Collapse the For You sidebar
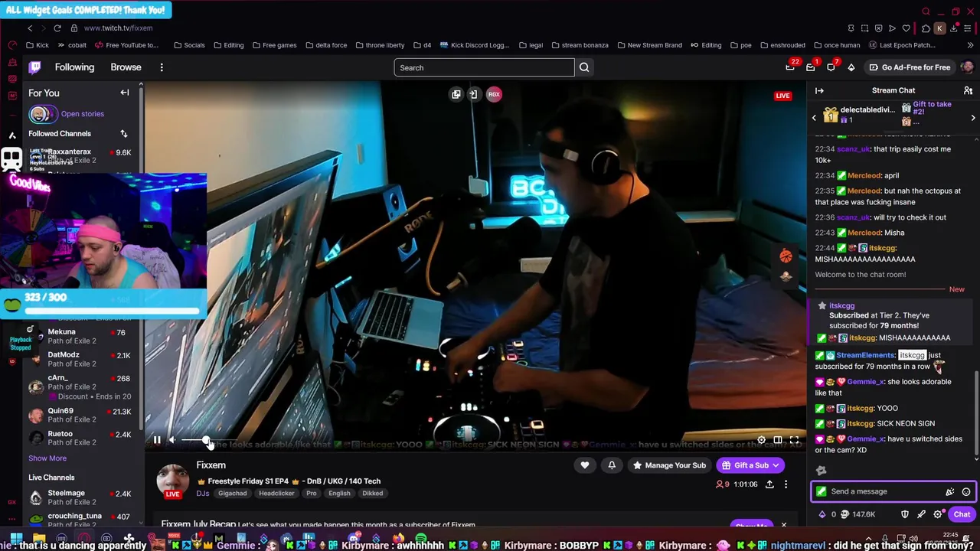This screenshot has height=551, width=980. tap(125, 93)
